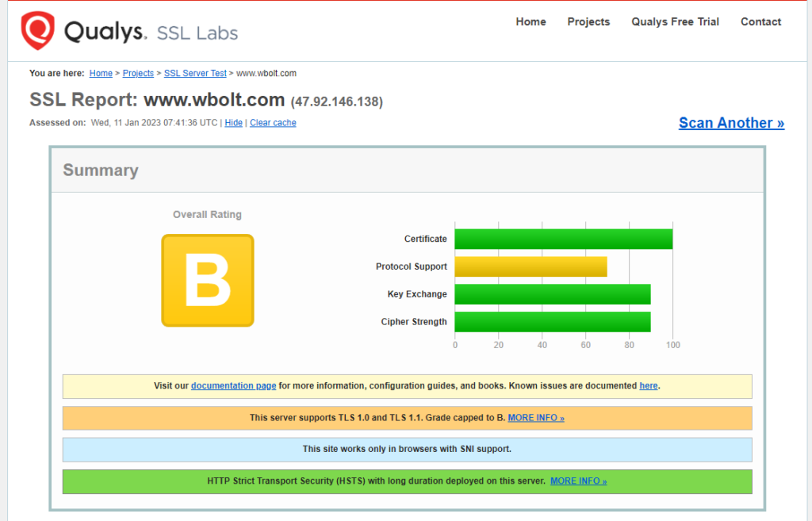Image resolution: width=812 pixels, height=521 pixels.
Task: Select the IP address 47.92.146.138
Action: (x=336, y=102)
